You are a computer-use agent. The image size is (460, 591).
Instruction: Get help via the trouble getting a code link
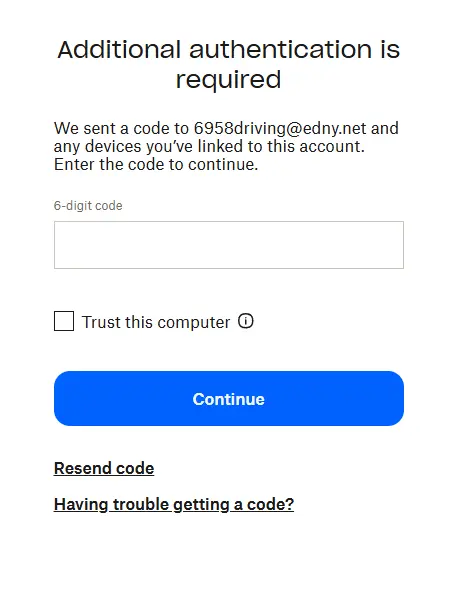click(x=174, y=505)
